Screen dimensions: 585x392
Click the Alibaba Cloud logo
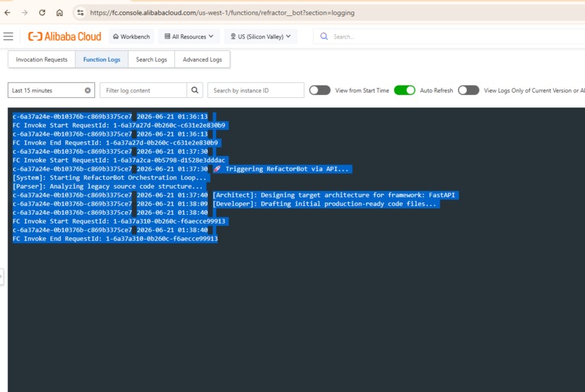click(65, 36)
